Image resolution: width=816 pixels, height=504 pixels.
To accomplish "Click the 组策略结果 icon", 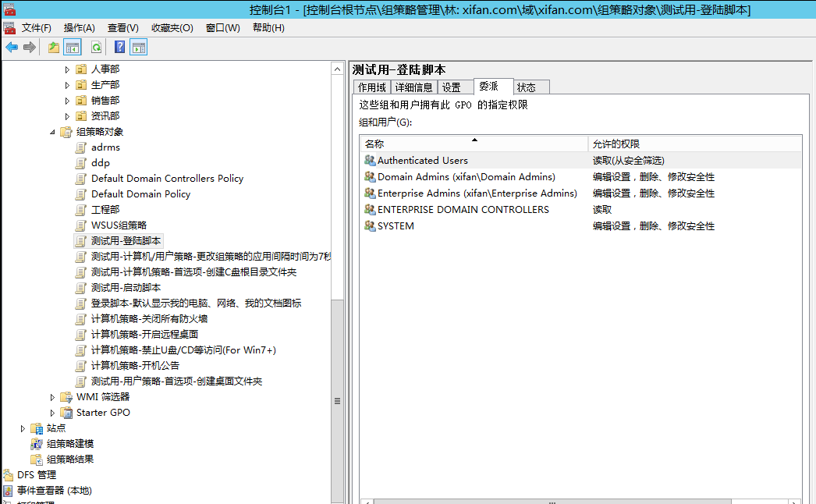I will 37,460.
